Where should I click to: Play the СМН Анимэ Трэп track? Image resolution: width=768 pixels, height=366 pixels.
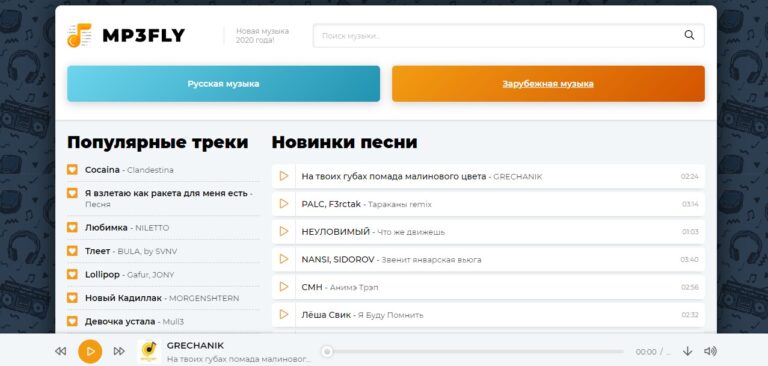(x=284, y=287)
